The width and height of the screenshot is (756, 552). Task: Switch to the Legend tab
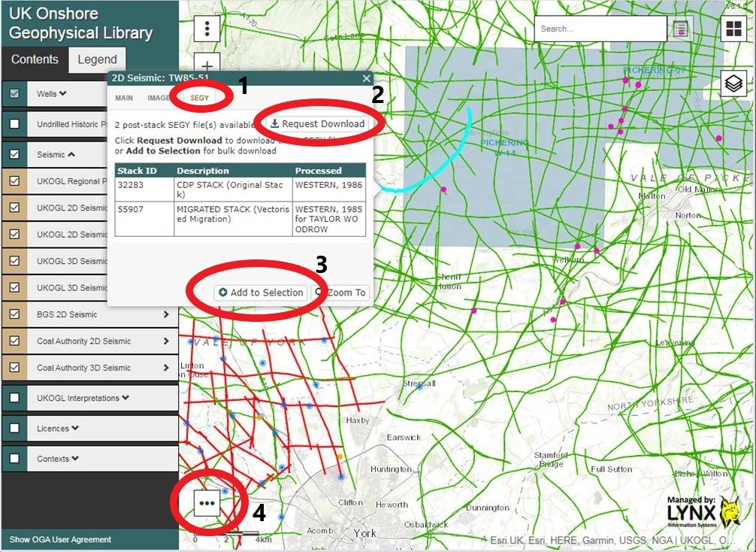[98, 59]
